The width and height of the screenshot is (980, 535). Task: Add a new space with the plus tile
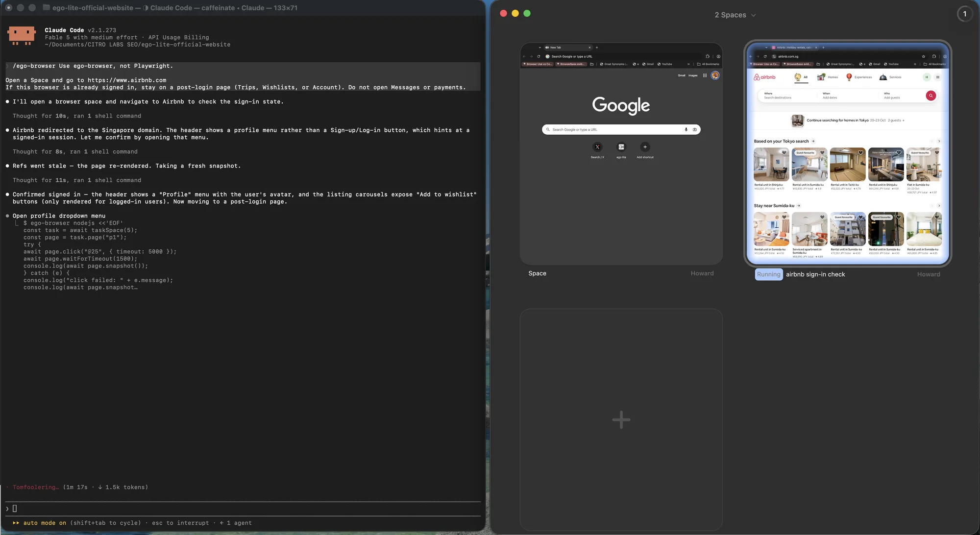[x=621, y=420]
